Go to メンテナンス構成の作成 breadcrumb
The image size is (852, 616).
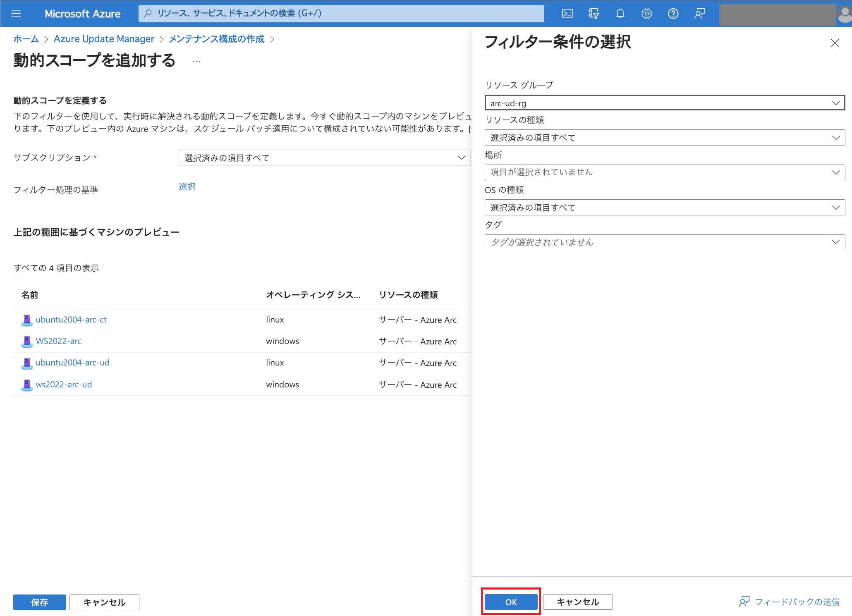(x=217, y=39)
